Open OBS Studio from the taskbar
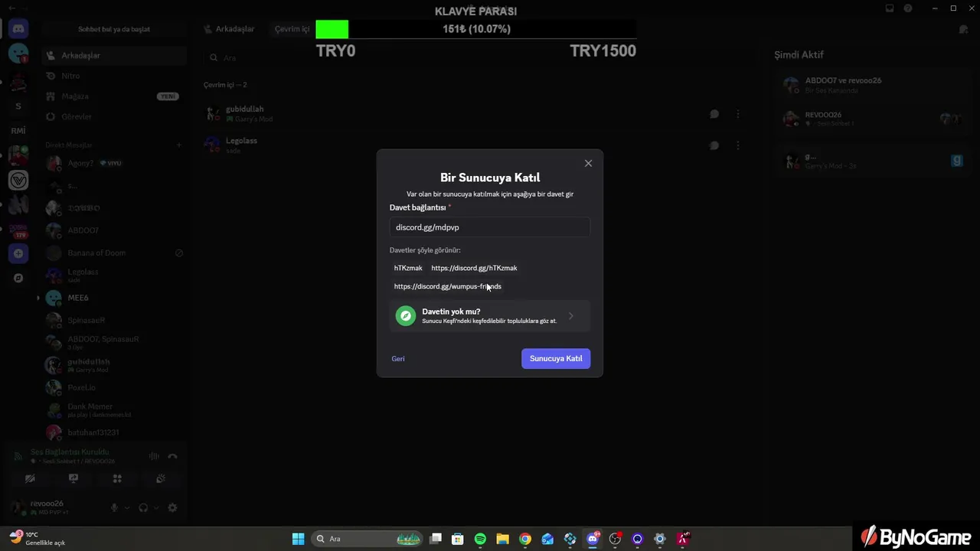980x551 pixels. pos(615,539)
